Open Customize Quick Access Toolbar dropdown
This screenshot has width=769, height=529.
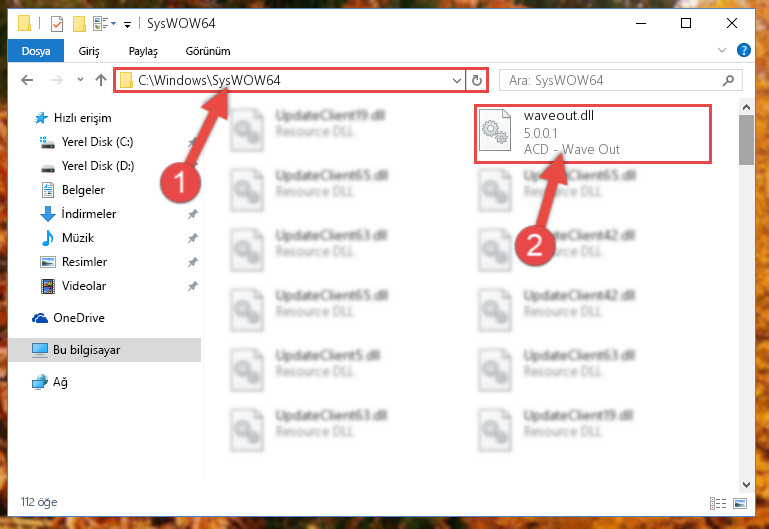pos(127,24)
